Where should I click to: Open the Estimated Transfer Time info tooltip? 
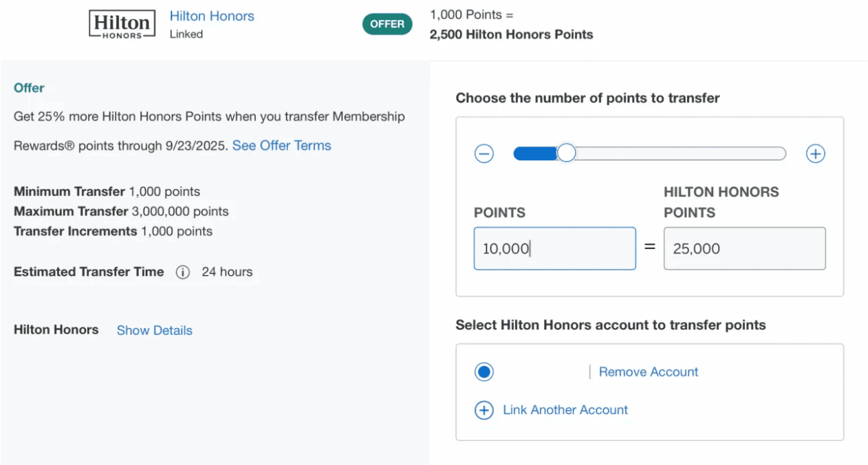coord(183,272)
